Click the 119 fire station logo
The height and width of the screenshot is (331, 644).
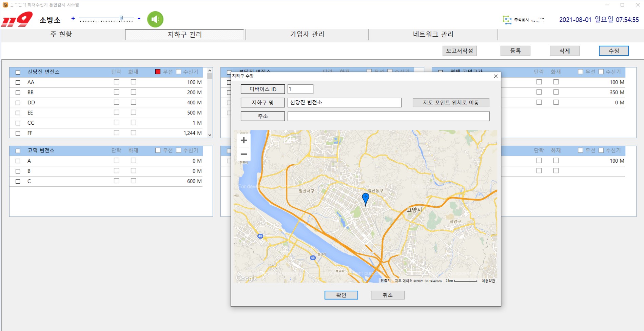point(17,19)
